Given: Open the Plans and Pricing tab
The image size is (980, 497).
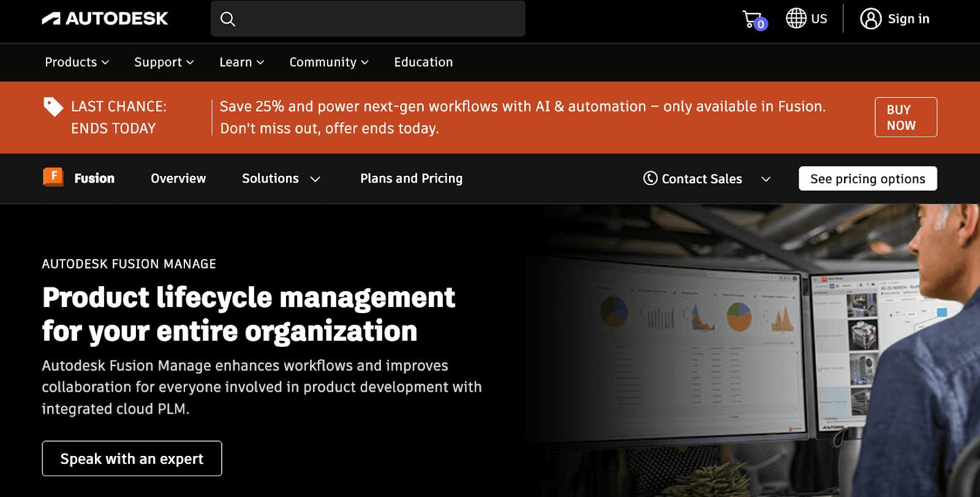Looking at the screenshot, I should tap(411, 178).
